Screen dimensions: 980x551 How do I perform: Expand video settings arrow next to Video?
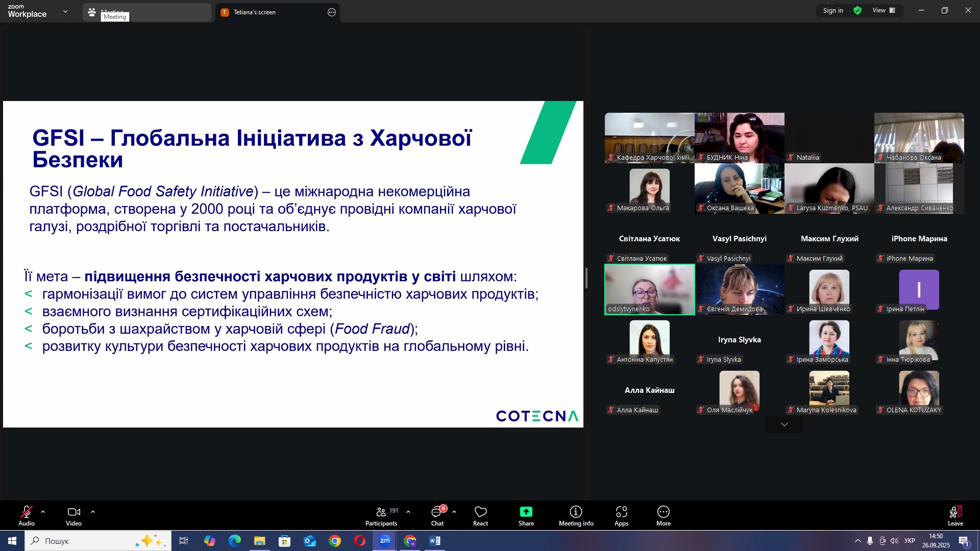coord(93,512)
